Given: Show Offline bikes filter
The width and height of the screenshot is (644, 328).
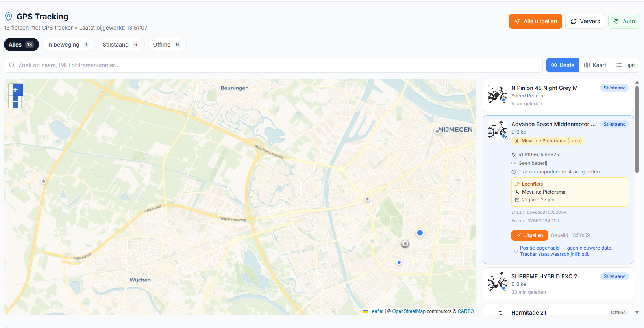Looking at the screenshot, I should point(167,45).
